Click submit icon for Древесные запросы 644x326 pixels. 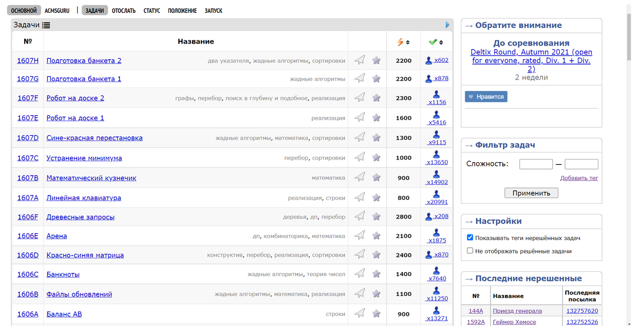tap(360, 216)
